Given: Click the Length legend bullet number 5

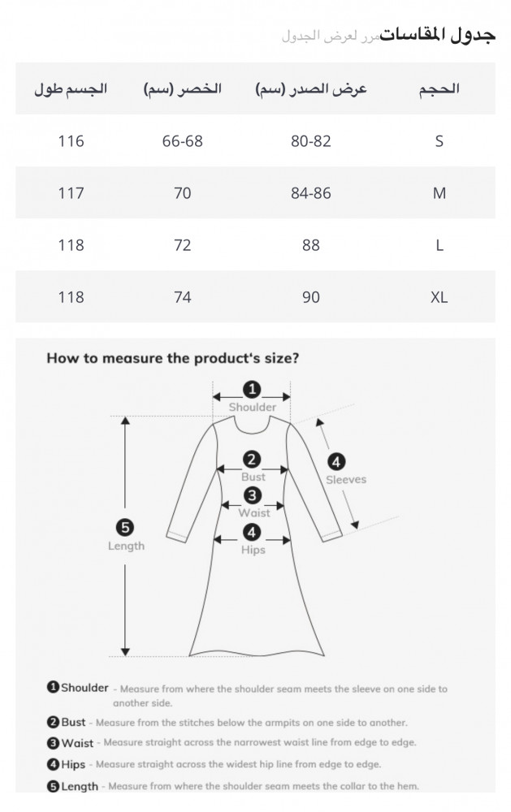Looking at the screenshot, I should pos(53,786).
